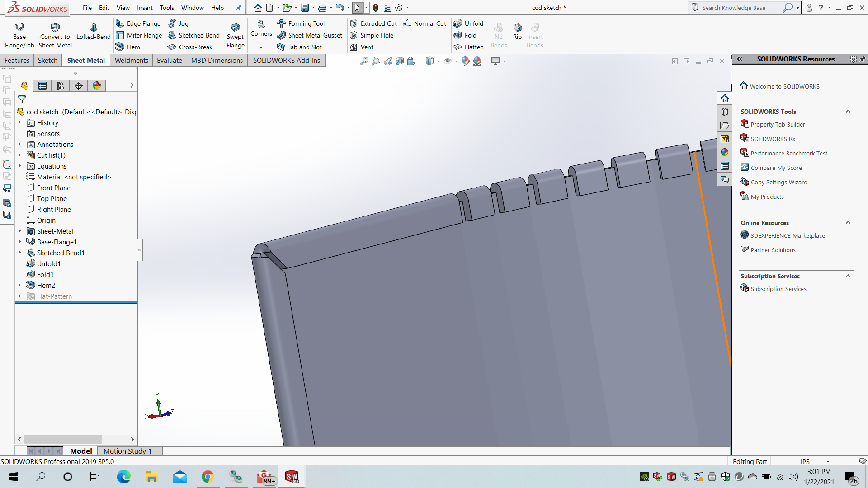Select the Forming Tool command

click(x=301, y=23)
